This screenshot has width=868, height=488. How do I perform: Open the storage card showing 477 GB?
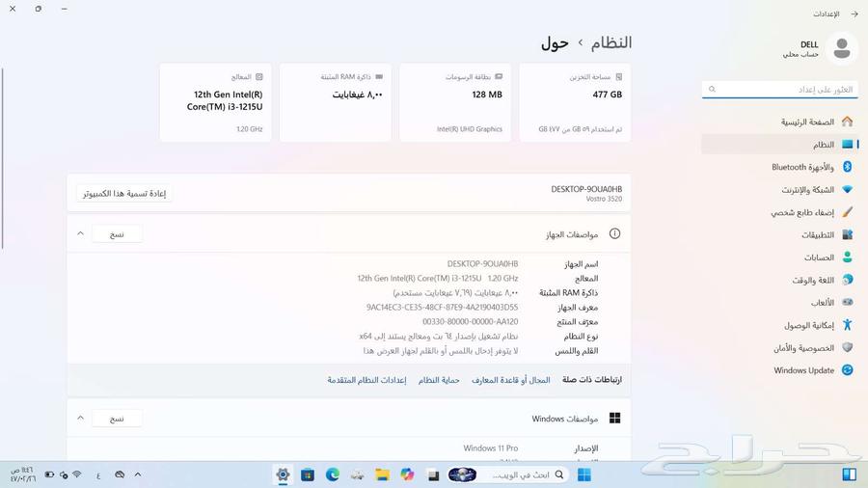pyautogui.click(x=575, y=102)
